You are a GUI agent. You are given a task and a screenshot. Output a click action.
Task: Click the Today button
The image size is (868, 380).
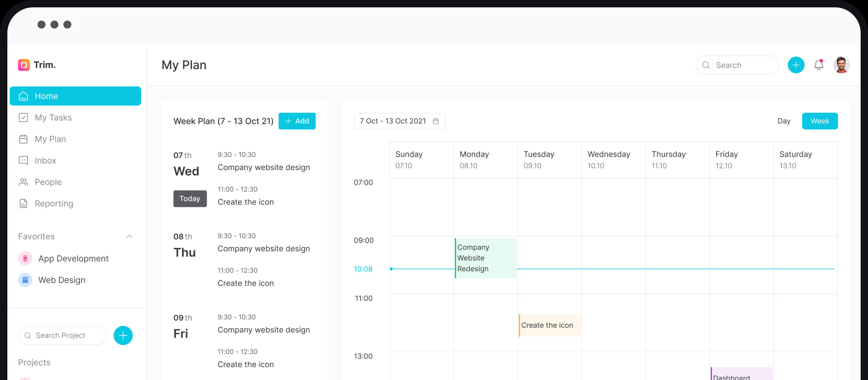(x=190, y=199)
